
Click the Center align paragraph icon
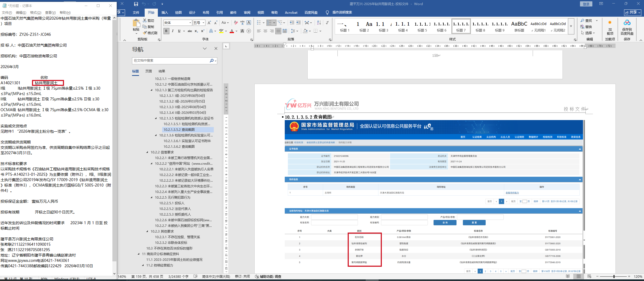click(x=265, y=31)
